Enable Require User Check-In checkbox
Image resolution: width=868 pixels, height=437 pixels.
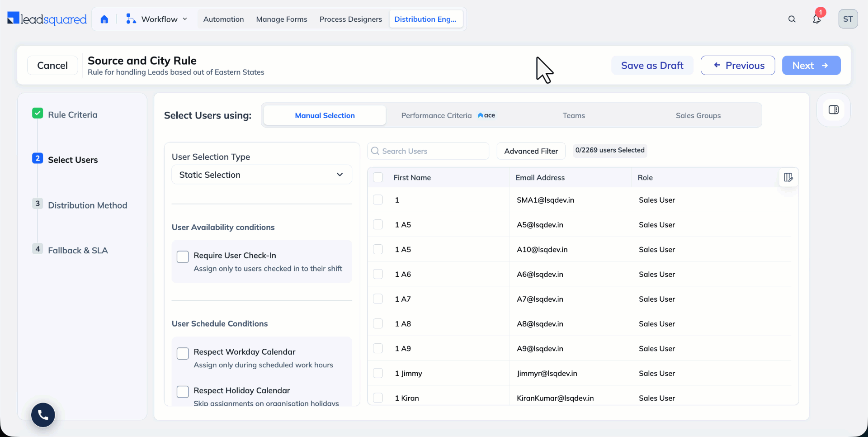tap(183, 256)
